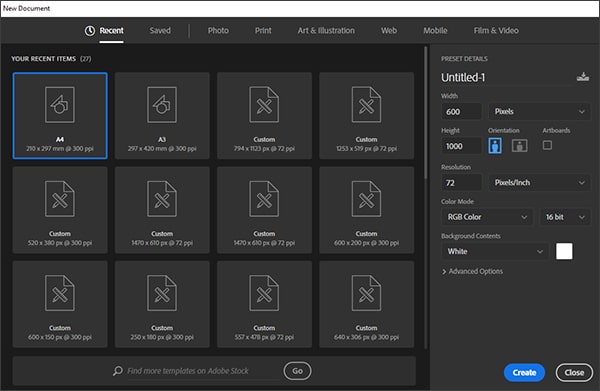Set portrait orientation
Viewport: 600px width, 391px height.
[495, 145]
